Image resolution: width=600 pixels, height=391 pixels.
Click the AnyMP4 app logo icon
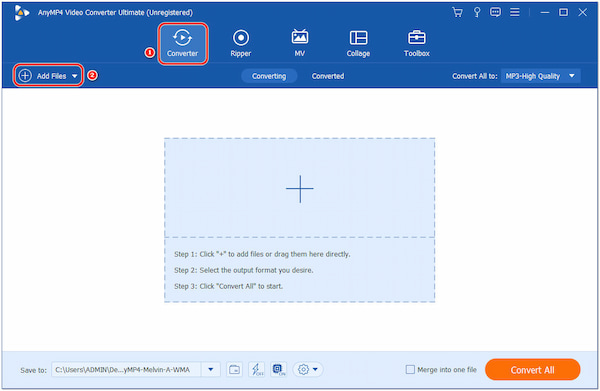(21, 13)
